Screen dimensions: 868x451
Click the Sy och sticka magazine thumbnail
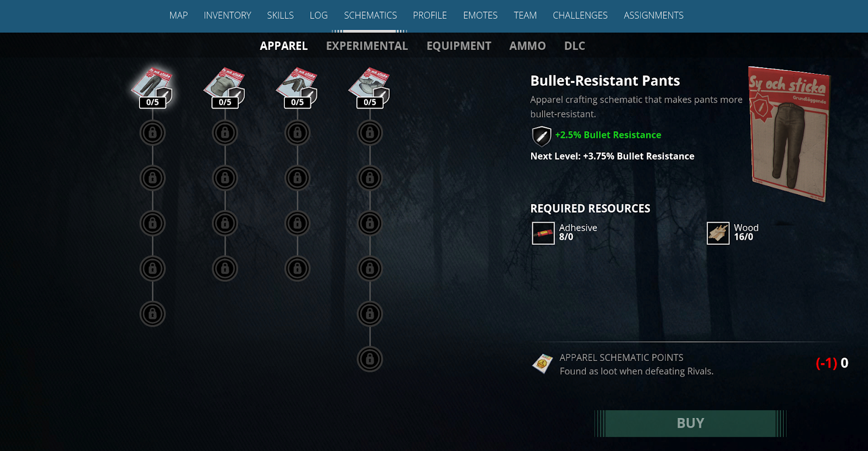point(789,134)
